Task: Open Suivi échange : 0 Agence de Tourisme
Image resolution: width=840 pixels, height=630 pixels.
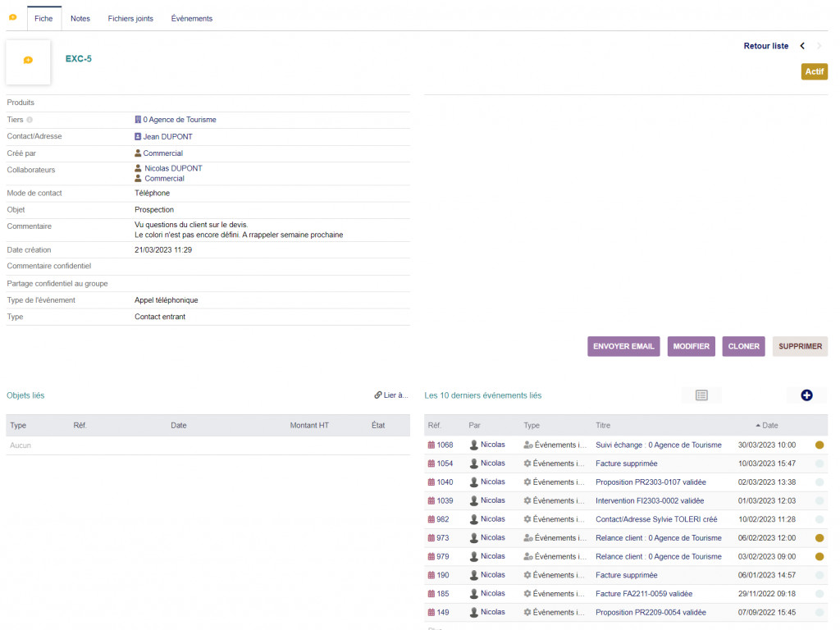Action: click(x=659, y=445)
